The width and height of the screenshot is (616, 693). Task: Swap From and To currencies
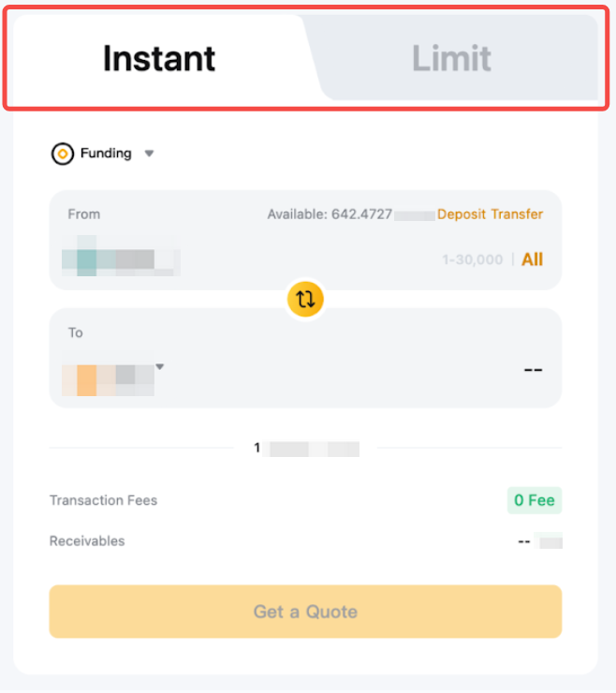tap(306, 299)
